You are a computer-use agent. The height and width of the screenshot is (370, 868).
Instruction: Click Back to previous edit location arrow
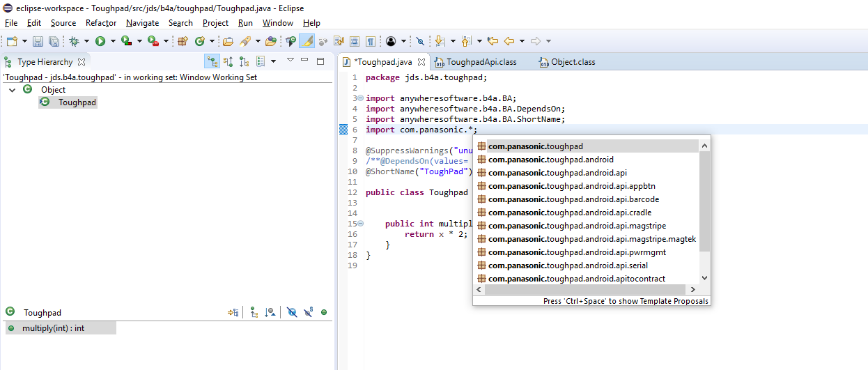point(493,42)
